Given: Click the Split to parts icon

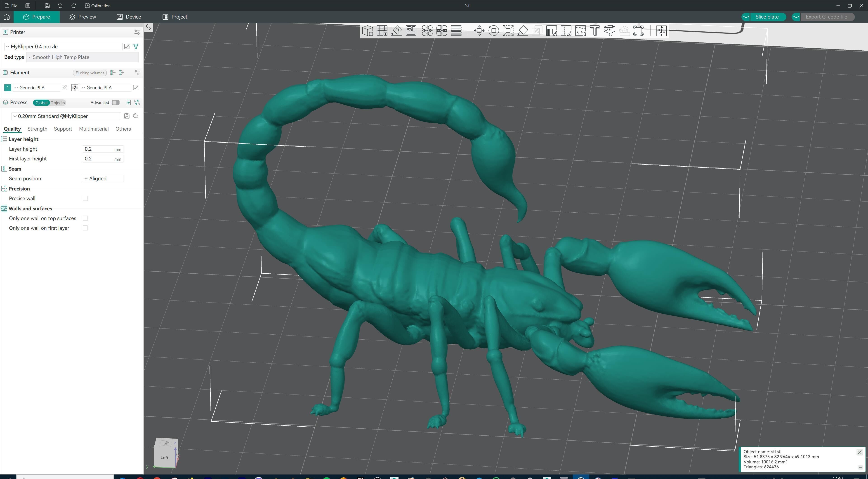Looking at the screenshot, I should click(x=442, y=31).
